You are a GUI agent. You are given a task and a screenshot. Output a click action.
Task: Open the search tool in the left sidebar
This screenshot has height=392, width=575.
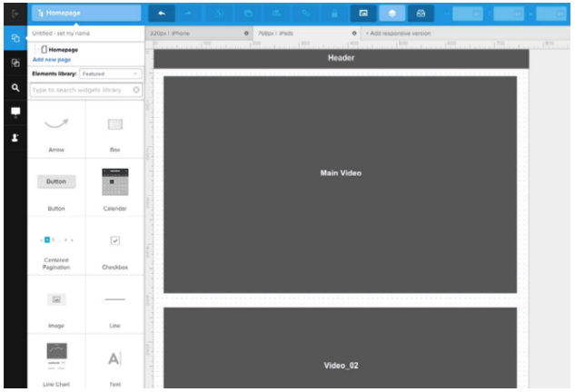pyautogui.click(x=15, y=87)
